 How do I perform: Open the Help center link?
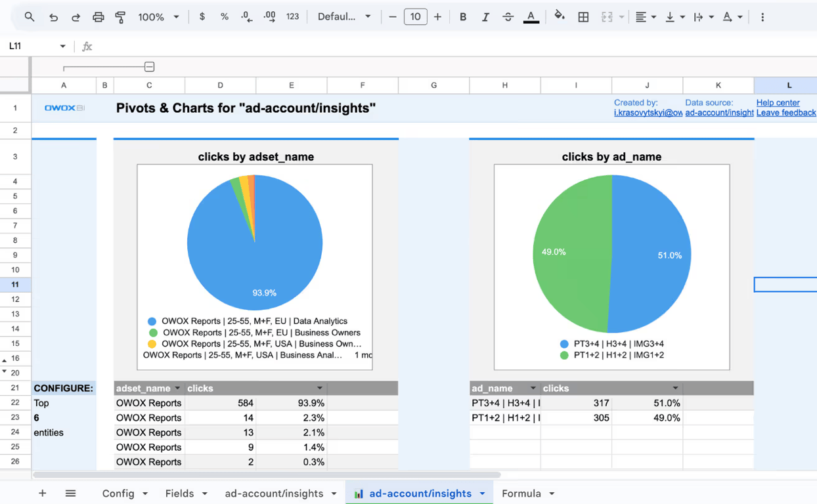778,102
